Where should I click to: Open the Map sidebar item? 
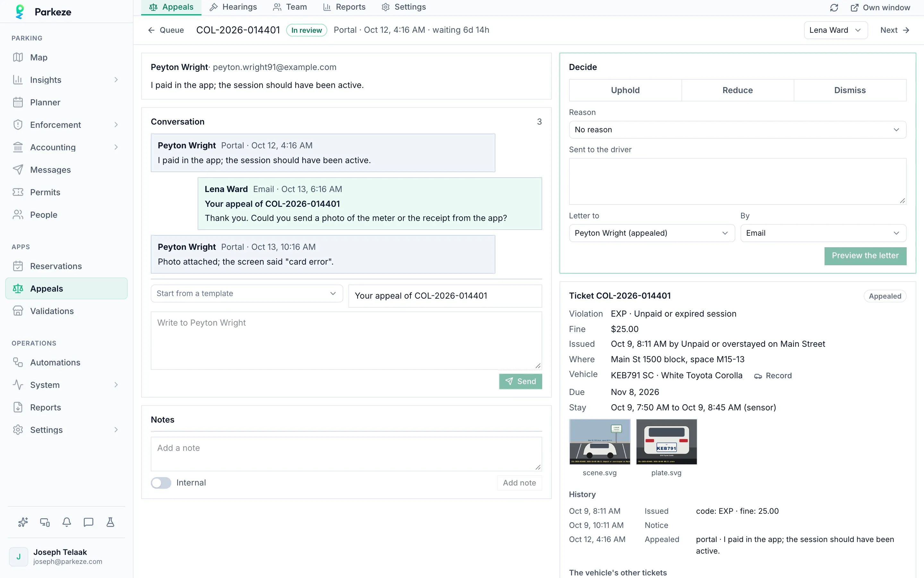pos(66,57)
